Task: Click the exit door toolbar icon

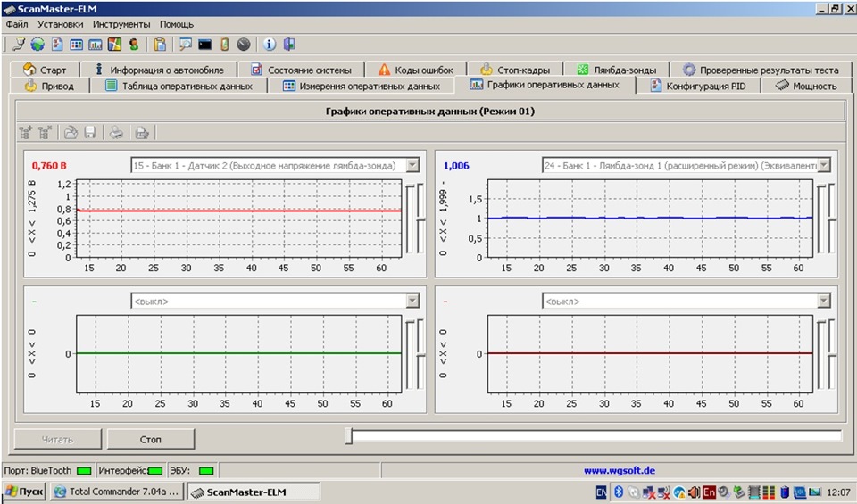Action: [289, 45]
